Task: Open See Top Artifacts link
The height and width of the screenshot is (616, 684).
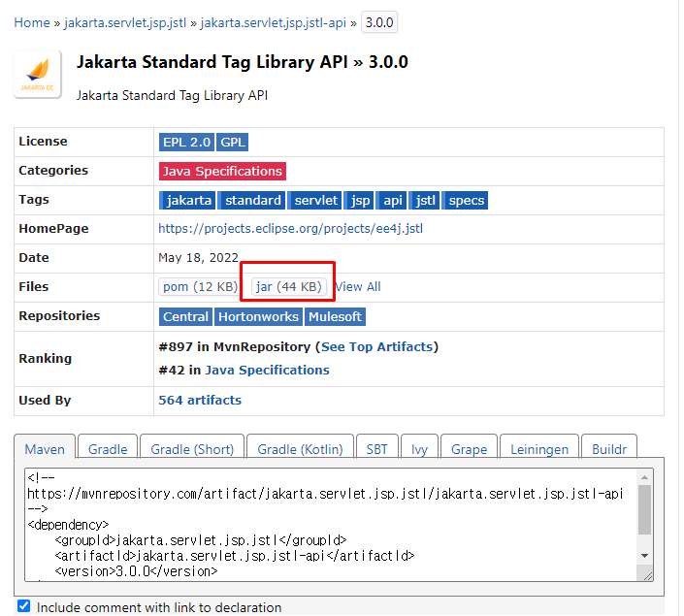Action: tap(376, 347)
